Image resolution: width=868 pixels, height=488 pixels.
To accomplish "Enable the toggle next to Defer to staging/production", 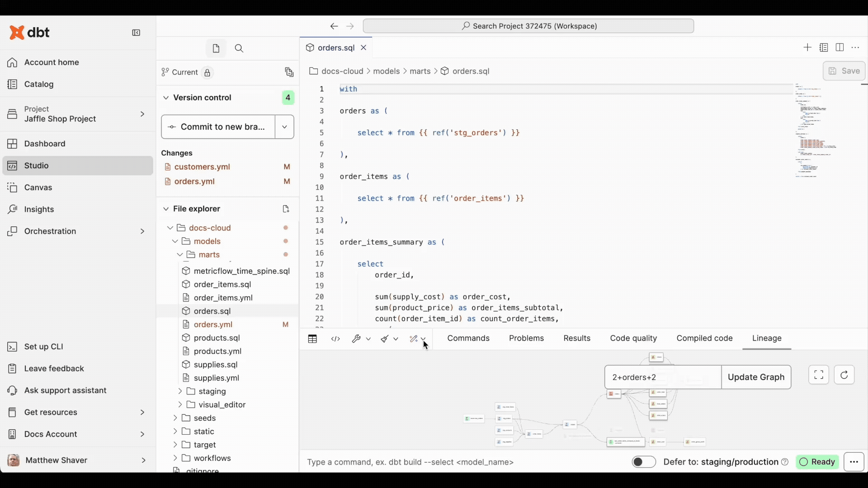I will coord(643,462).
